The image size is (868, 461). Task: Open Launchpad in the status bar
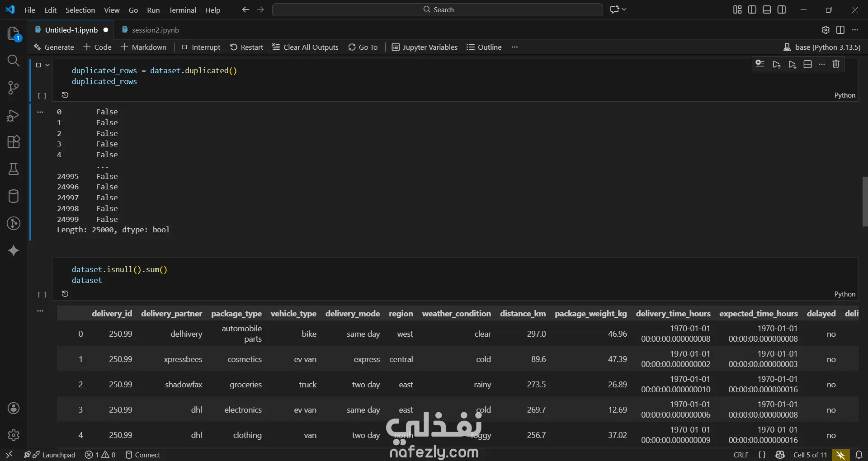50,455
